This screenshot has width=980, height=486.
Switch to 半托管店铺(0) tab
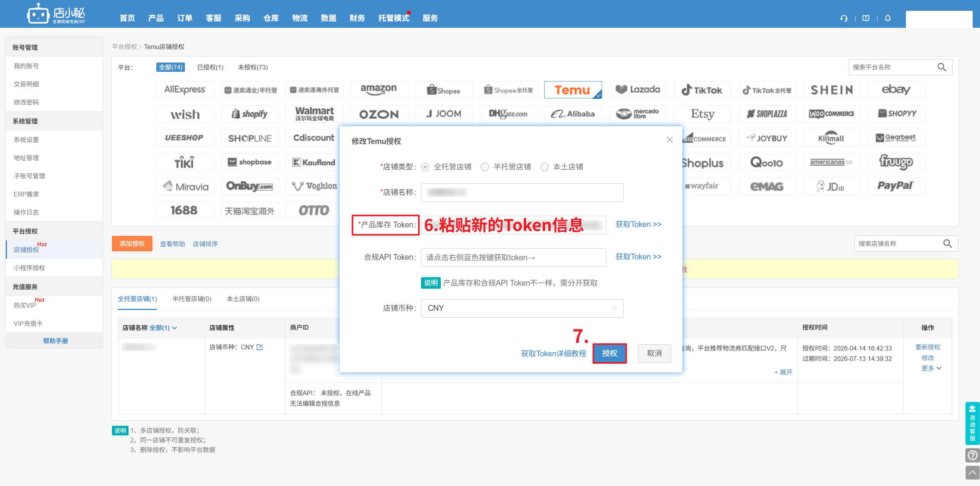(192, 299)
